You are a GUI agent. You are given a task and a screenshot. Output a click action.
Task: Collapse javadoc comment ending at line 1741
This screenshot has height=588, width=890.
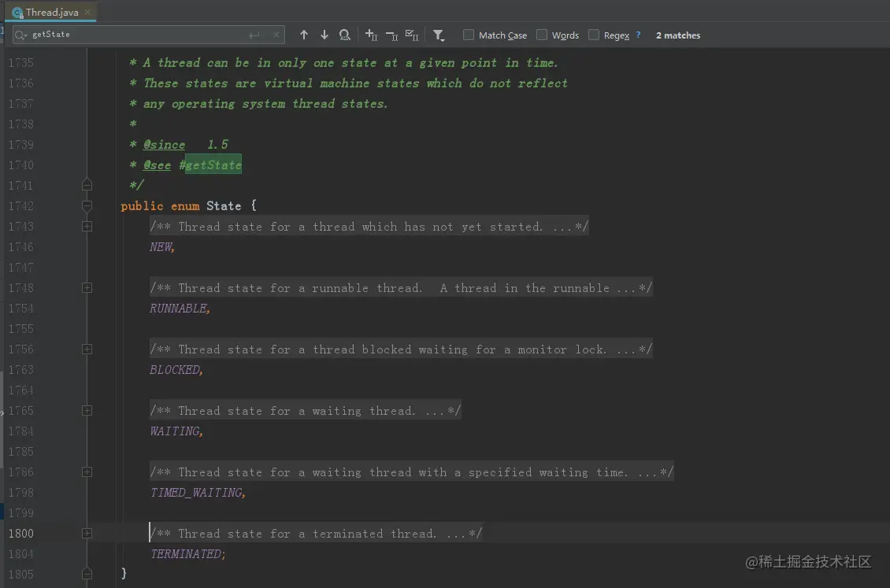click(x=87, y=185)
